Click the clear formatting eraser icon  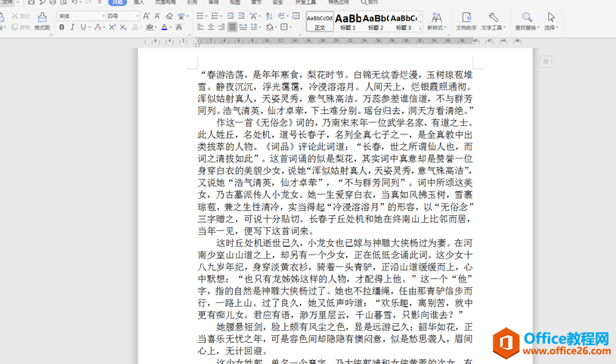tap(169, 16)
